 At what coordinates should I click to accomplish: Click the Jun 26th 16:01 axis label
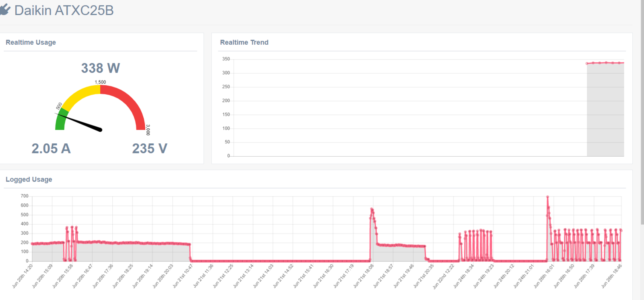[544, 276]
